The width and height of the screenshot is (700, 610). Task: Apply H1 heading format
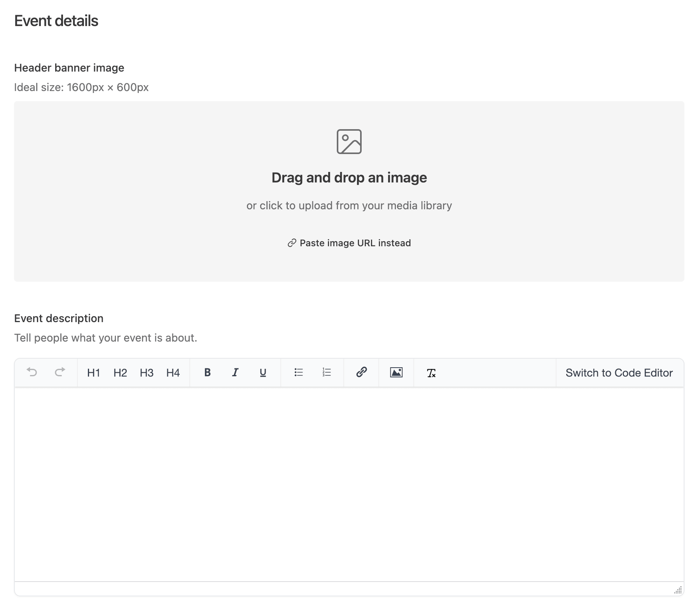tap(94, 373)
